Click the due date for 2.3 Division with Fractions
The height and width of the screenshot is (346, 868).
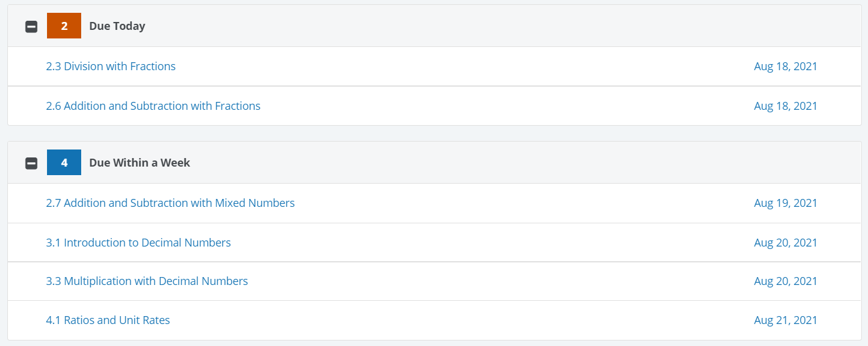[x=786, y=67]
